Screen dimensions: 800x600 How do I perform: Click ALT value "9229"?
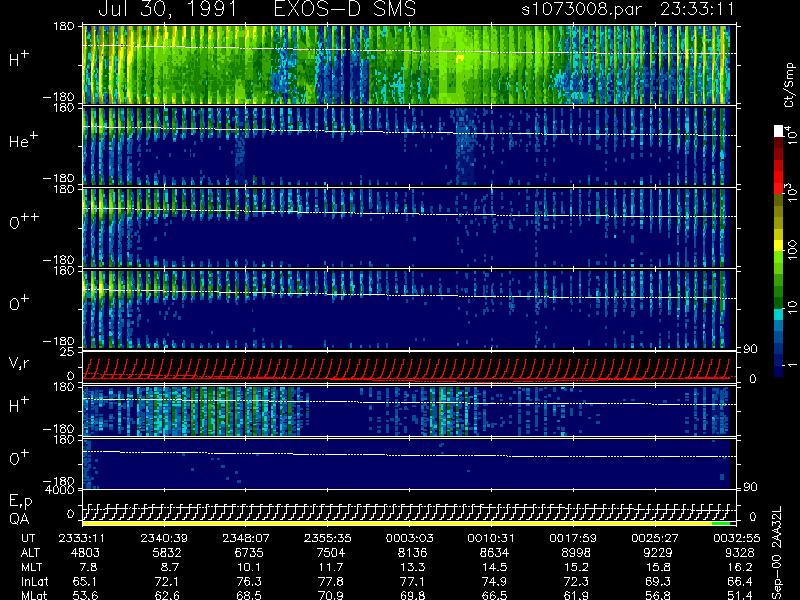659,553
